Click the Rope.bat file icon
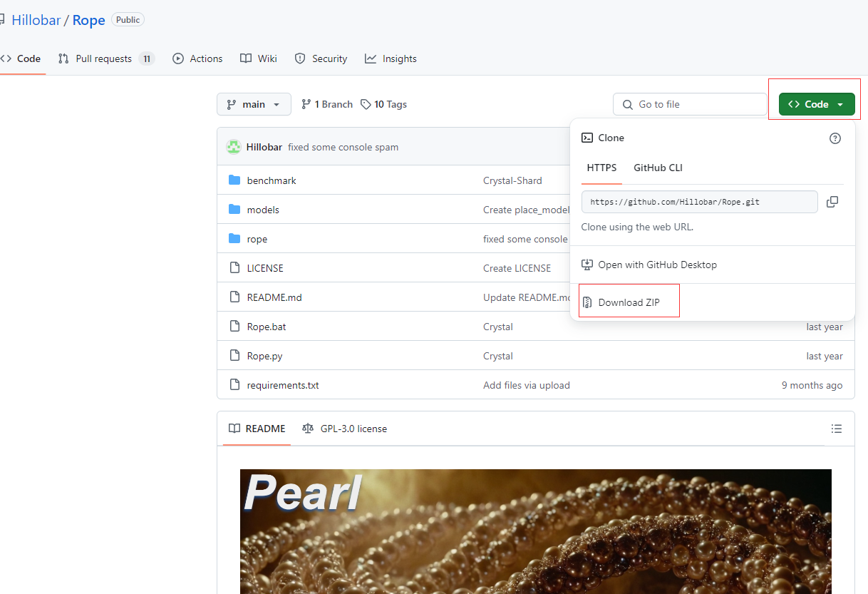This screenshot has height=594, width=868. pos(234,327)
